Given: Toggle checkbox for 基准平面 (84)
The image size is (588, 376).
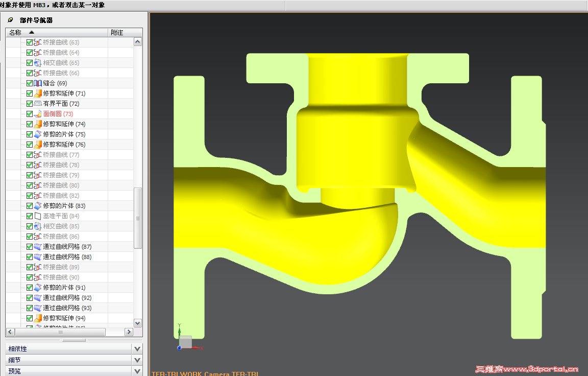Looking at the screenshot, I should pos(30,216).
